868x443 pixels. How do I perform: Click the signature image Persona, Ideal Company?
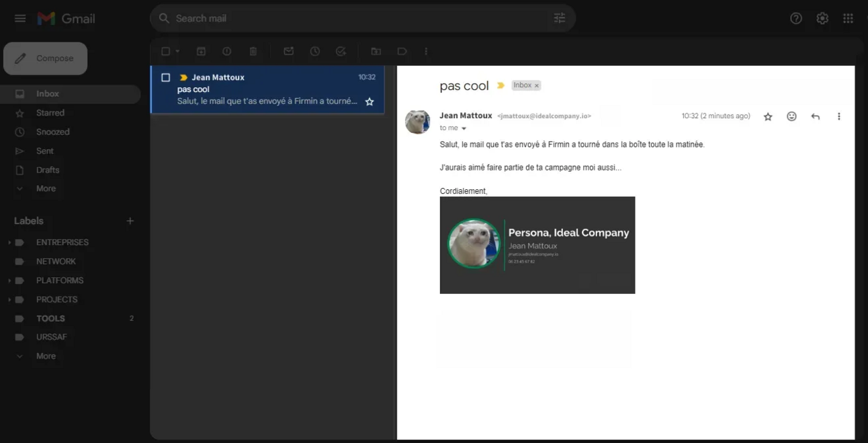537,245
